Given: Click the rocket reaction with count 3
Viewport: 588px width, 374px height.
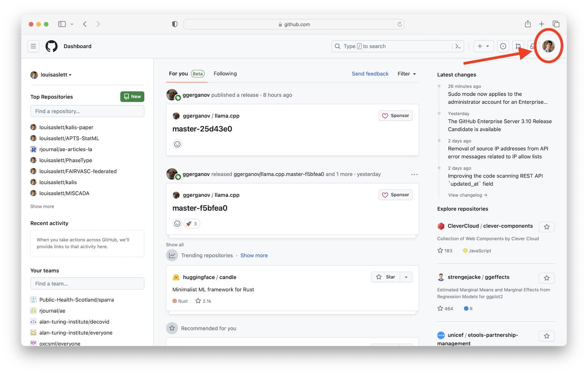Looking at the screenshot, I should tap(192, 224).
